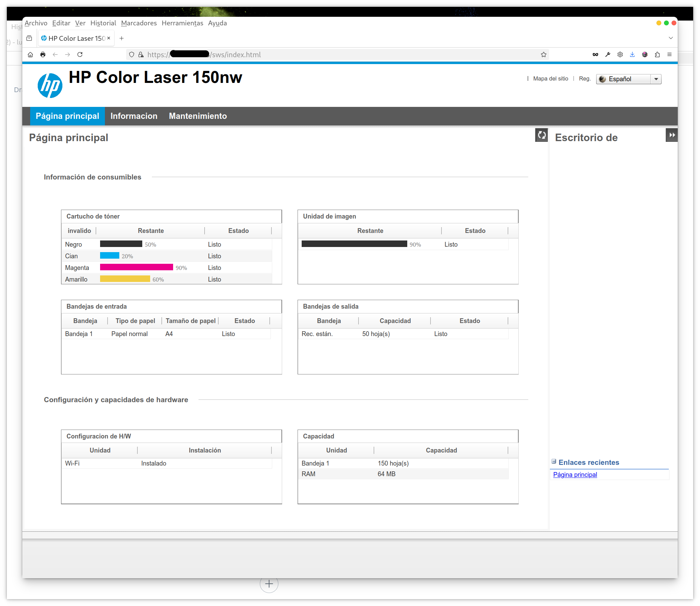This screenshot has width=700, height=606.
Task: Open a new tab with plus button
Action: coord(121,38)
